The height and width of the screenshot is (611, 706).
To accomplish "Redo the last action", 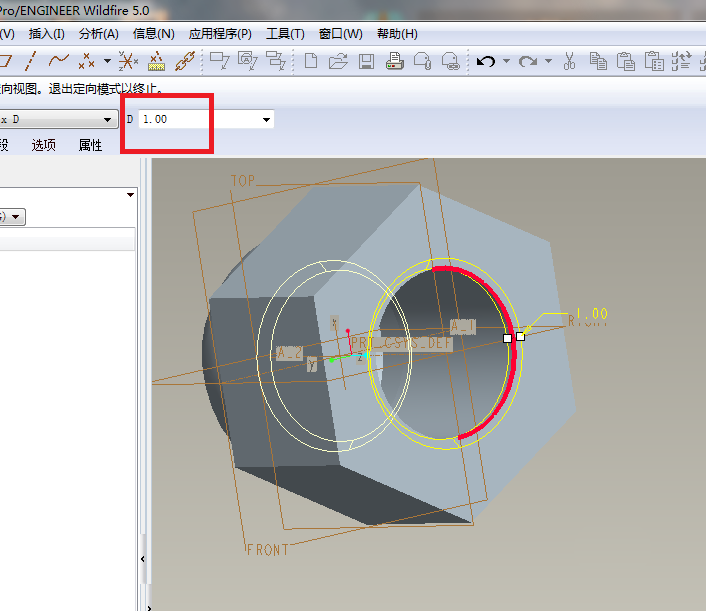I will (528, 61).
